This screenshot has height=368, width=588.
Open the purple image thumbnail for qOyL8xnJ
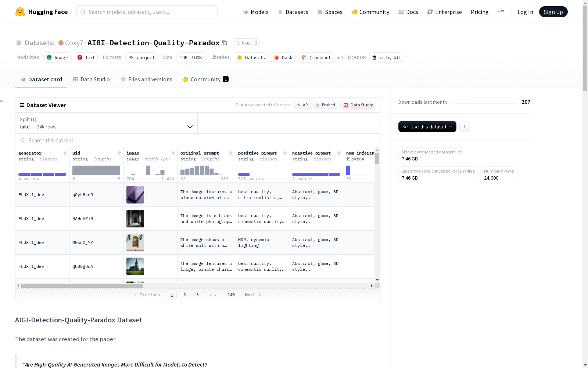pyautogui.click(x=135, y=195)
